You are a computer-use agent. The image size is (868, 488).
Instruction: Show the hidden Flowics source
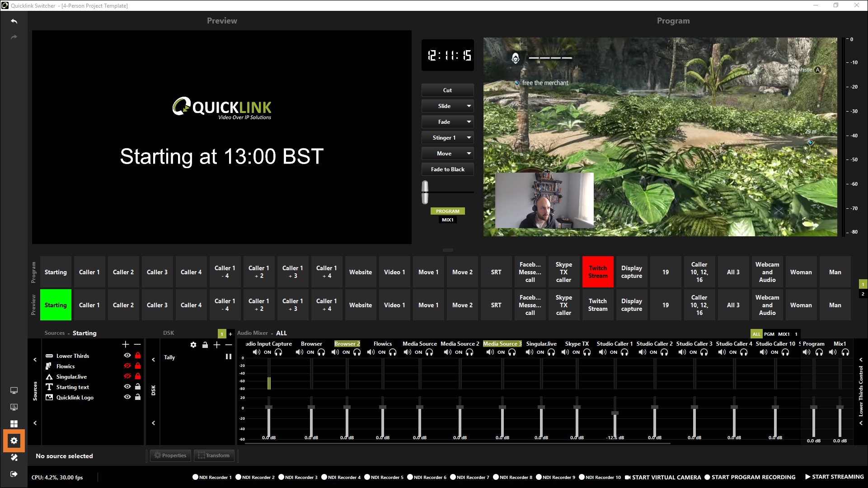[x=127, y=366]
